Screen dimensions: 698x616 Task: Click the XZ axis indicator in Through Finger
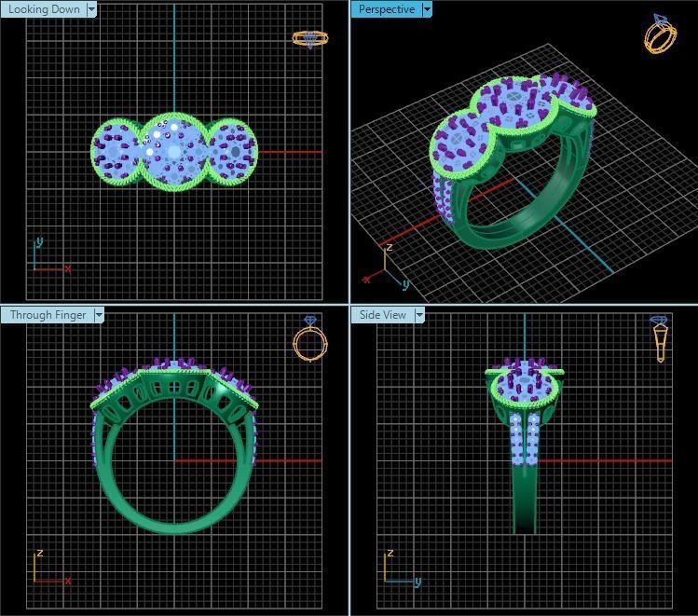coord(51,567)
